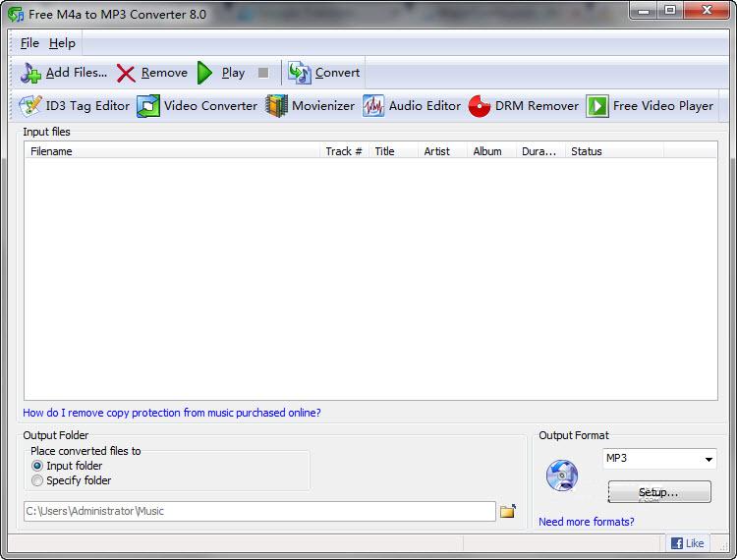
Task: Expand the MP3 output format dropdown
Action: click(709, 459)
